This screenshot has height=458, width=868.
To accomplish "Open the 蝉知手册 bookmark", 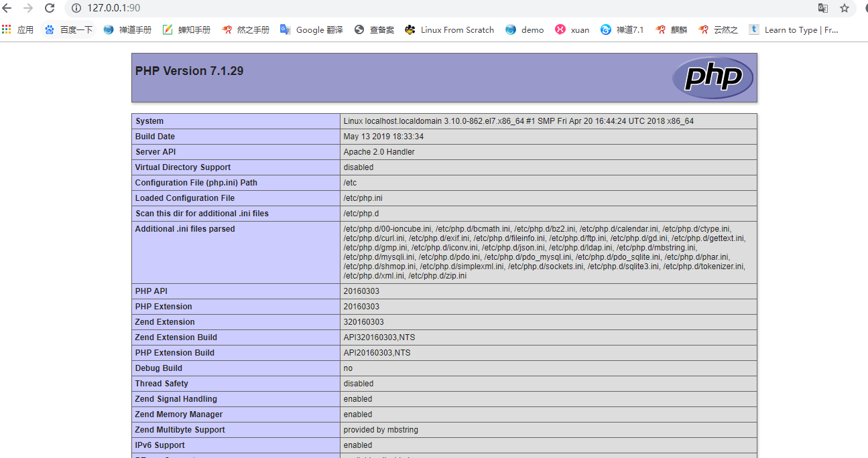I will click(x=186, y=29).
